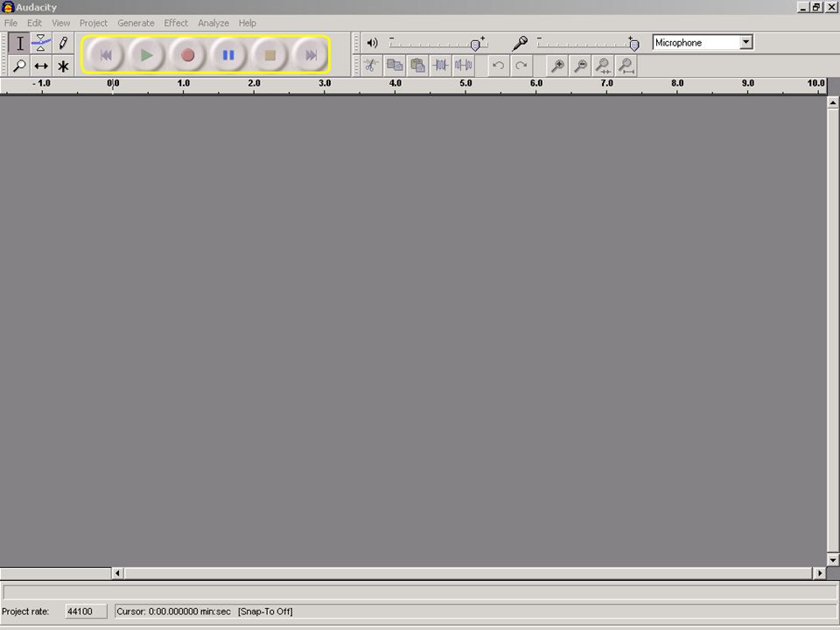Click Skip to End button
Screen dimensions: 840x630
[311, 54]
